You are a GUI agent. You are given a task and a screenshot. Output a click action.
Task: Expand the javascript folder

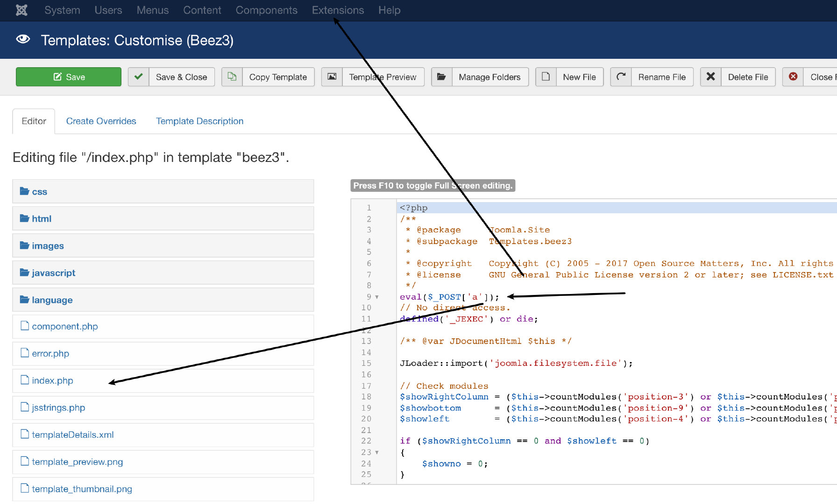click(x=163, y=273)
